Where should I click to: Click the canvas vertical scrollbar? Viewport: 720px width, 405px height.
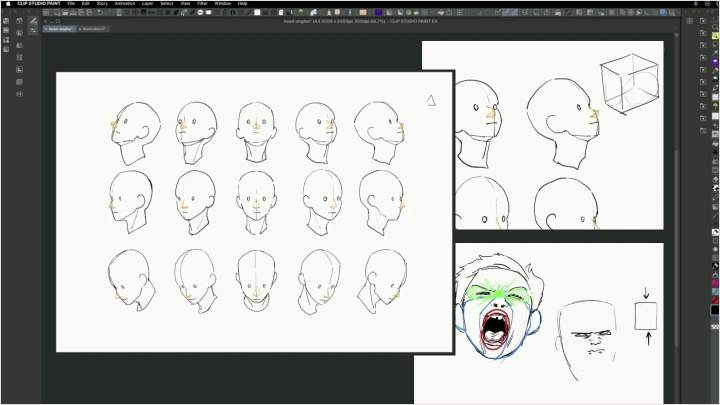676,248
